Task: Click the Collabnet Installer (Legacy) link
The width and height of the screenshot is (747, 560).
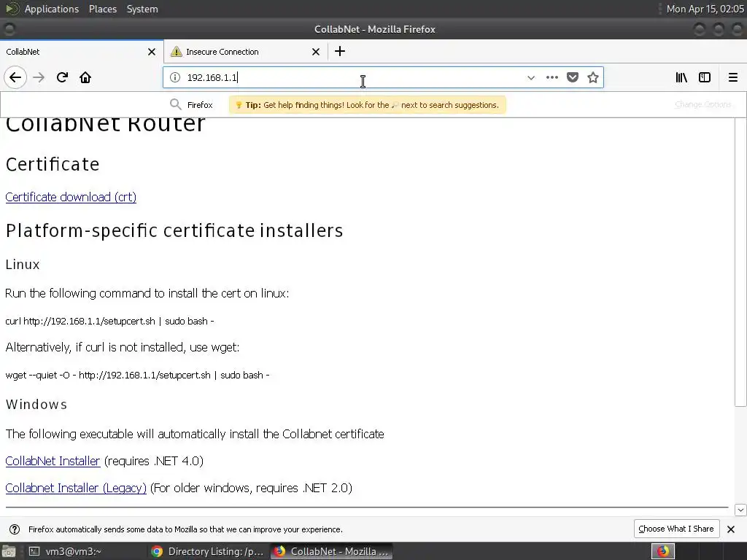Action: click(76, 488)
